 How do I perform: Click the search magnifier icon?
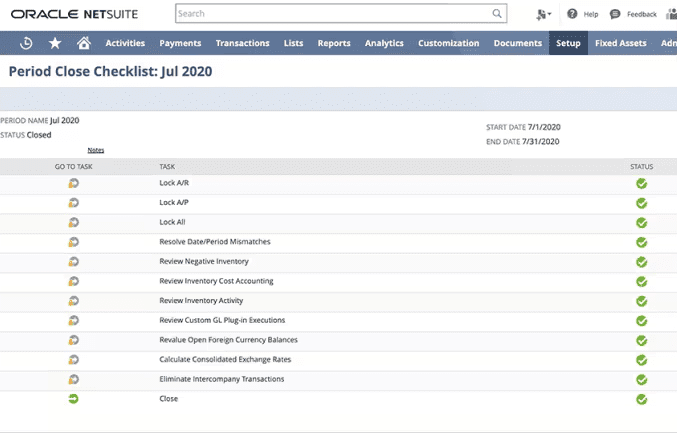coord(498,14)
